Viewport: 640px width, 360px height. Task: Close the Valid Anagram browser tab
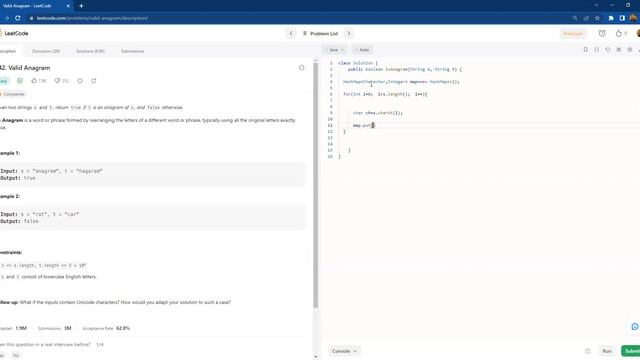[68, 6]
